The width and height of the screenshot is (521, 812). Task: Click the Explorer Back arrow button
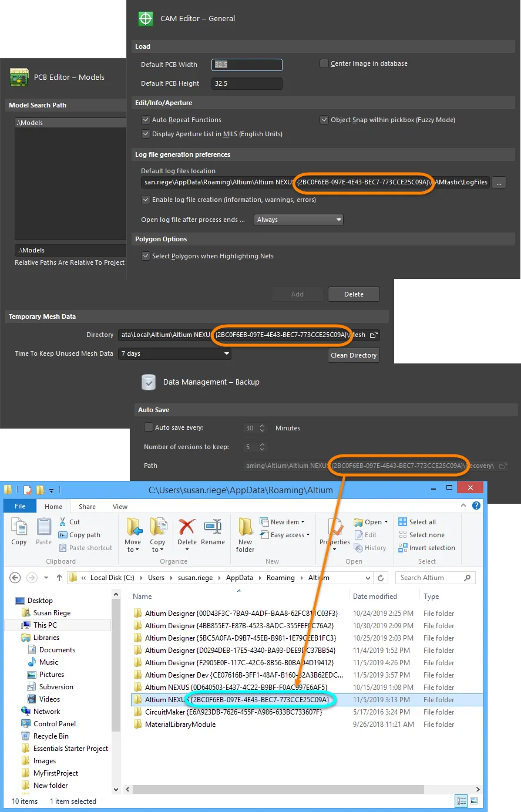15,578
